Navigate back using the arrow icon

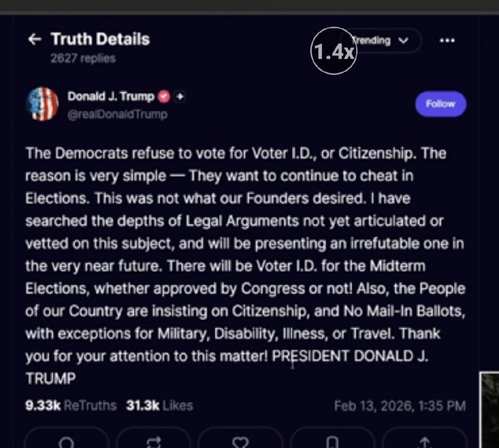coord(35,40)
